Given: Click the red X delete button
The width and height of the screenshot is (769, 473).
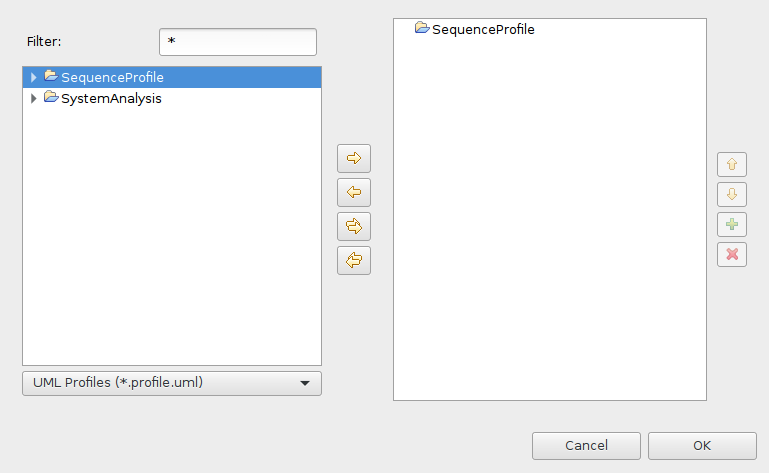Looking at the screenshot, I should (732, 254).
